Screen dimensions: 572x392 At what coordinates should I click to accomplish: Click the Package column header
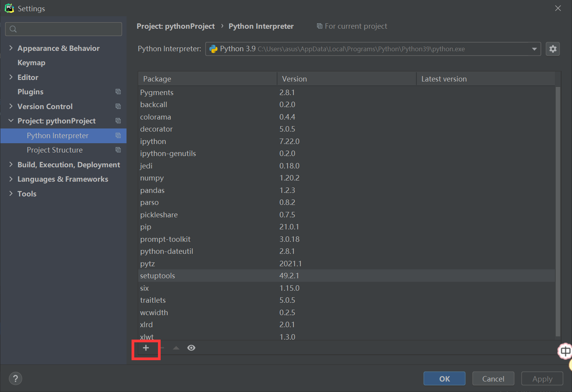click(x=207, y=79)
